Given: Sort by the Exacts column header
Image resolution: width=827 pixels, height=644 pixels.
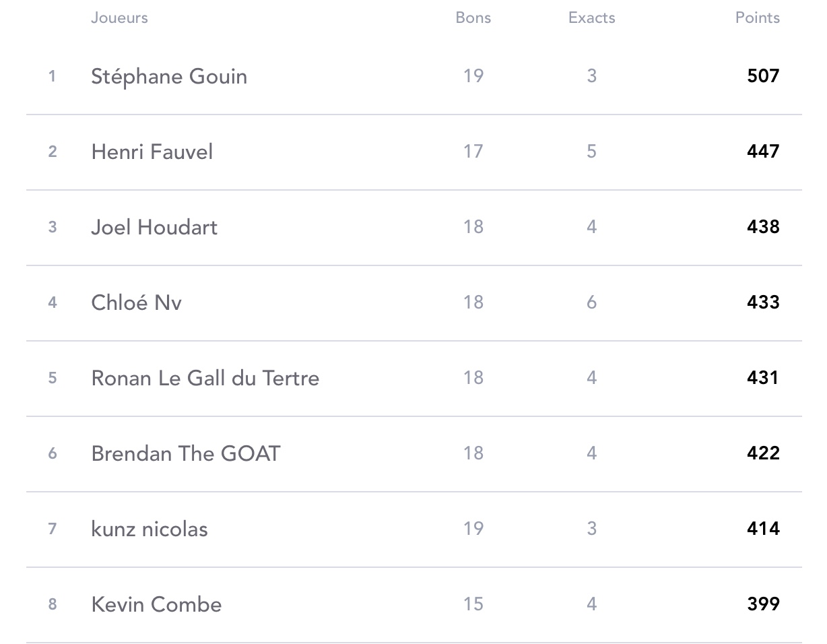Looking at the screenshot, I should (x=592, y=18).
